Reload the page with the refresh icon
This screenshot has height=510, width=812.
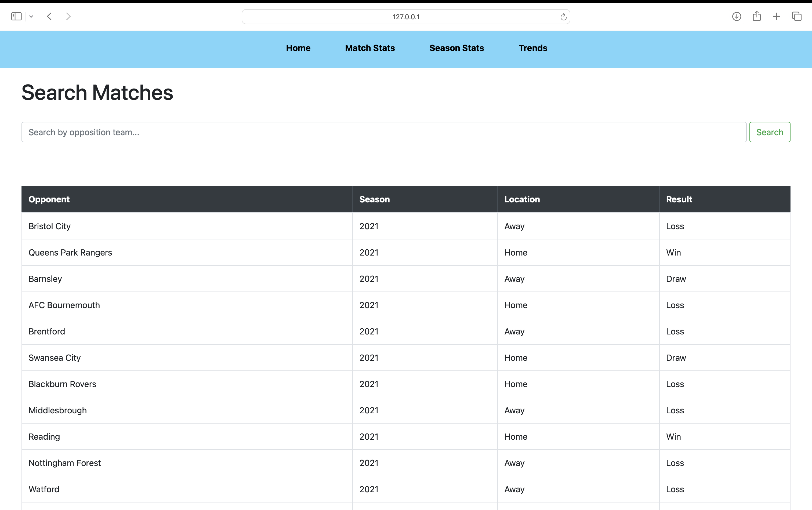(x=563, y=17)
